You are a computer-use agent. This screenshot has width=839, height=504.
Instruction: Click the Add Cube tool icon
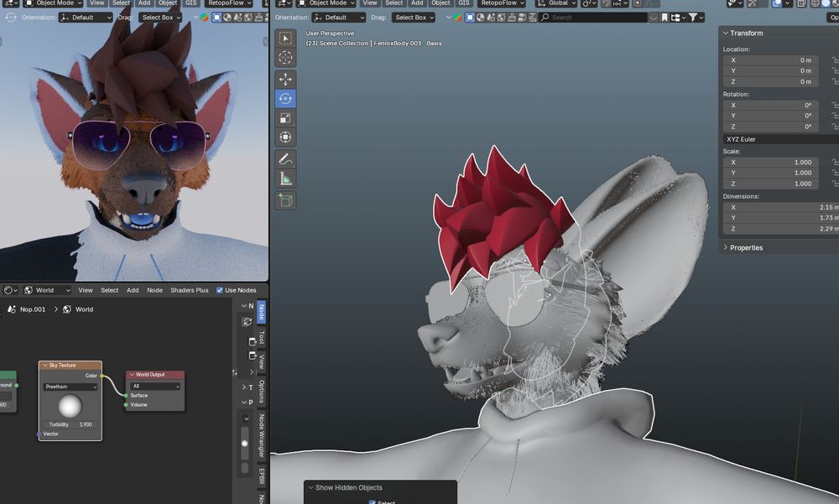click(285, 200)
